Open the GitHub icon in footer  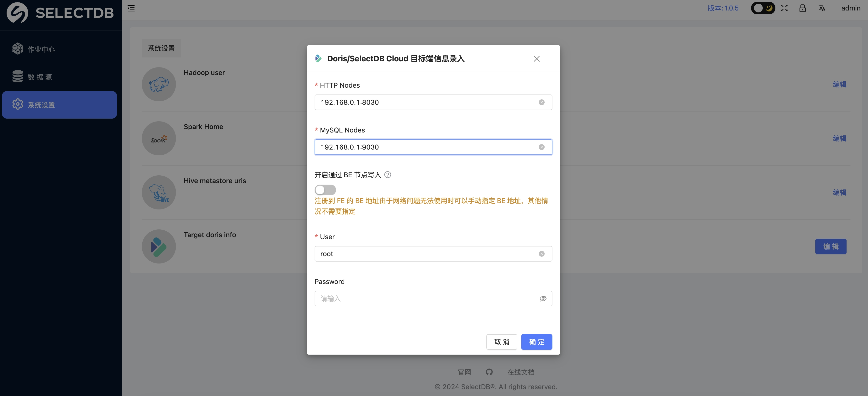[x=489, y=372]
